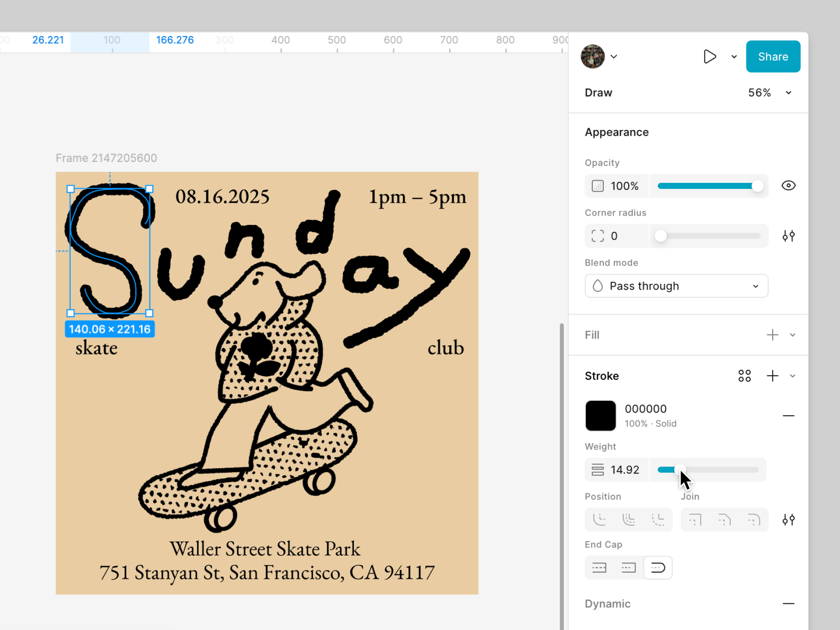Remove the Dynamic stroke effect

click(788, 604)
